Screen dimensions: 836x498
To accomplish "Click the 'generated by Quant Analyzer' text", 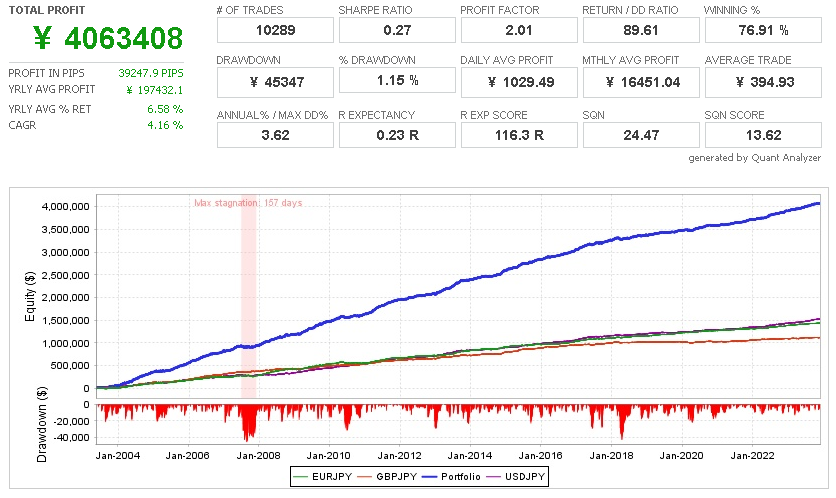I will tap(754, 158).
